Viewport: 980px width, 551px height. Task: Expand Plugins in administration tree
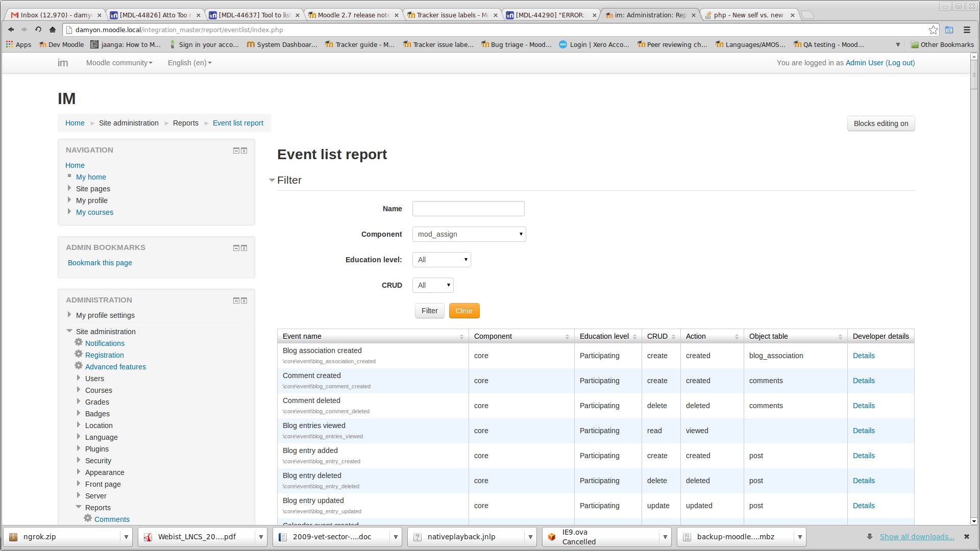pos(79,448)
